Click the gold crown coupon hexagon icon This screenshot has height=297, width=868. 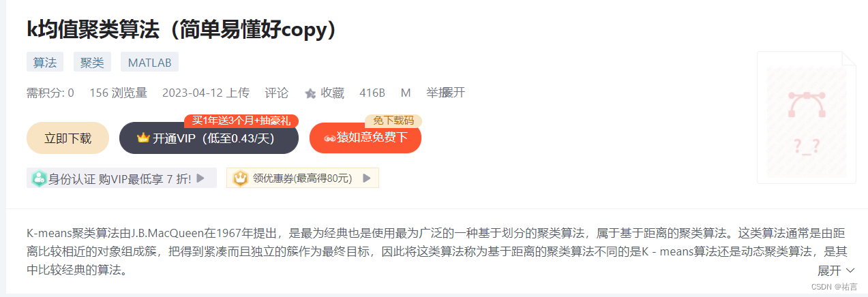pyautogui.click(x=241, y=178)
